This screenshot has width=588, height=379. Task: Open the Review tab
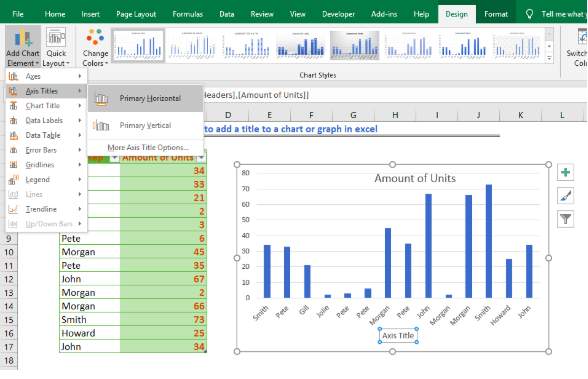262,14
